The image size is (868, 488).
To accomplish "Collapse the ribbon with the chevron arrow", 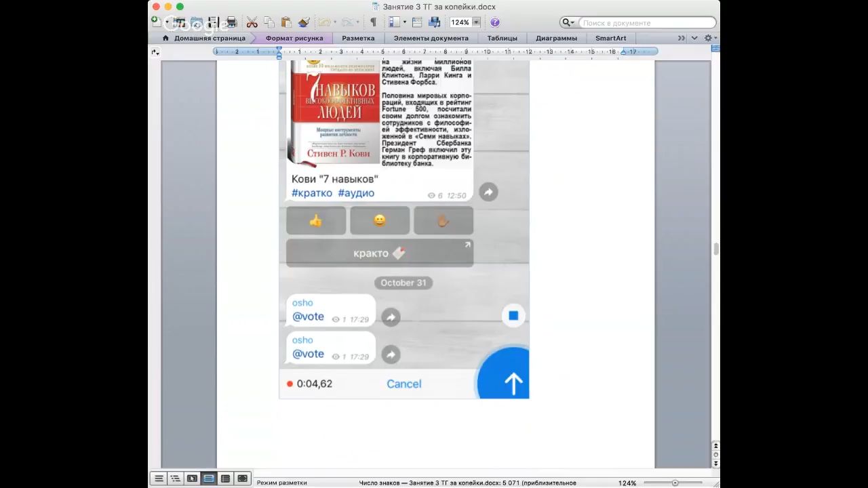I will 694,38.
